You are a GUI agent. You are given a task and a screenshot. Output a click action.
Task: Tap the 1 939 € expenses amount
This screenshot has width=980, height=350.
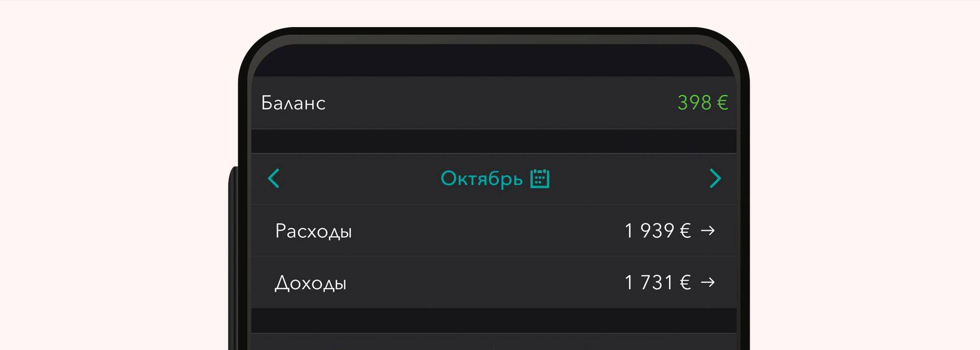tap(658, 231)
